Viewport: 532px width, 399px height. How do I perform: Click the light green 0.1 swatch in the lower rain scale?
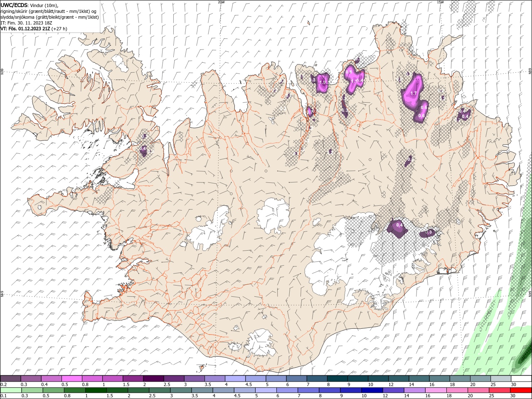coord(11,390)
